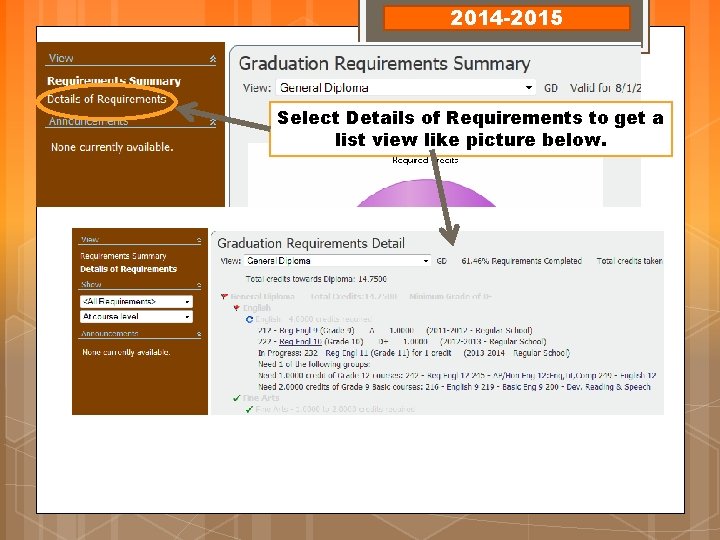Click the 212 - Reg Engl 9 row
Viewport: 720px width, 540px height.
click(395, 331)
